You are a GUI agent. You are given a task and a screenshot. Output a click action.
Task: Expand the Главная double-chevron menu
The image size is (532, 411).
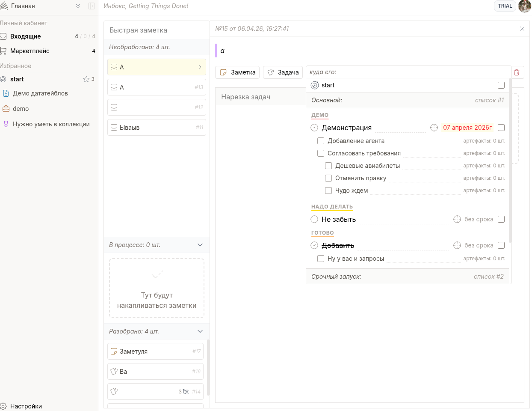click(x=78, y=6)
